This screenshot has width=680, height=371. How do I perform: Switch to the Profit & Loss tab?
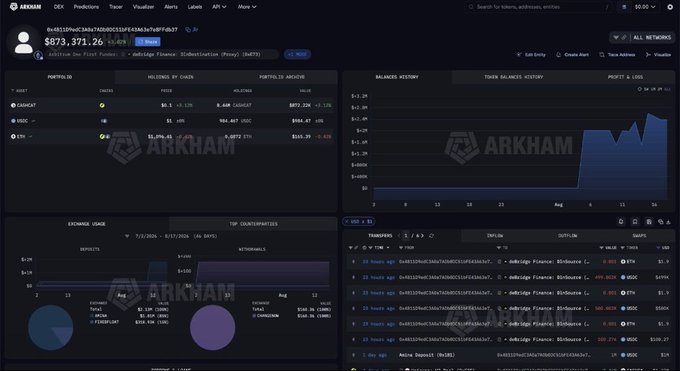[x=625, y=77]
